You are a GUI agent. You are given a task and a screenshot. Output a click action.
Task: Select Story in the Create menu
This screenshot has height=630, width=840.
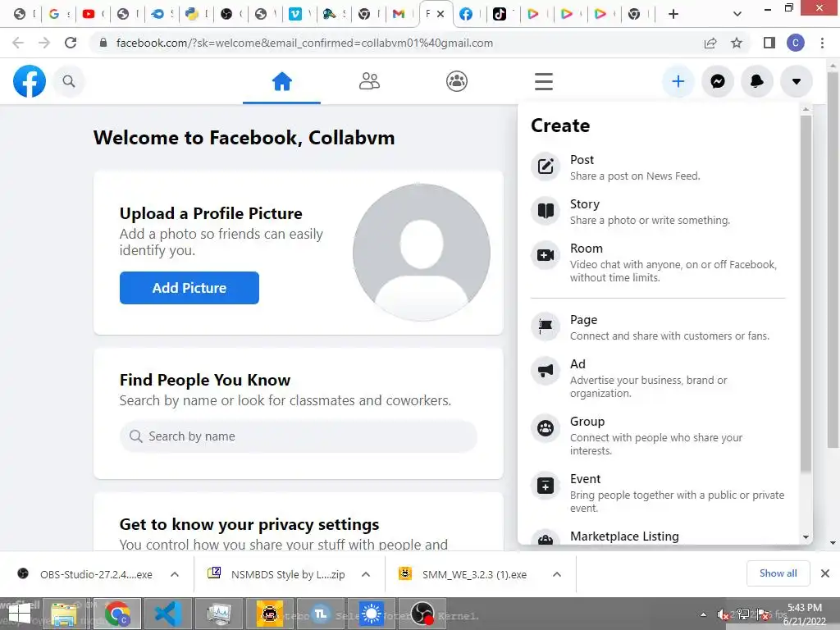coord(658,212)
